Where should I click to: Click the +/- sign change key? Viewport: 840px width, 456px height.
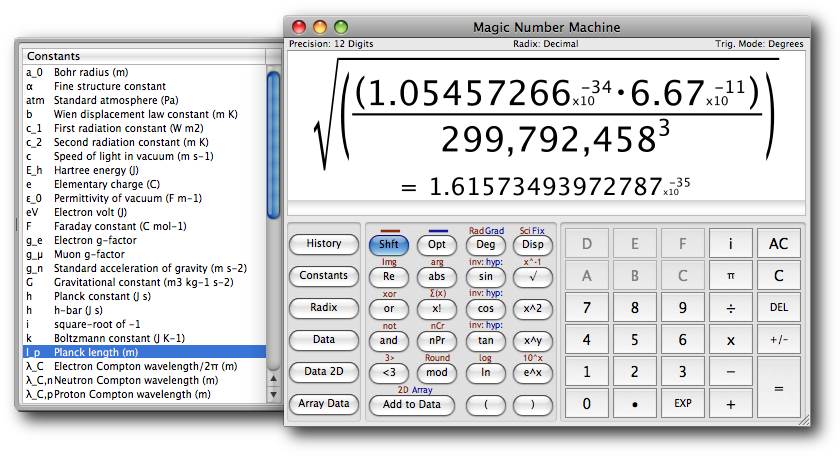[779, 340]
